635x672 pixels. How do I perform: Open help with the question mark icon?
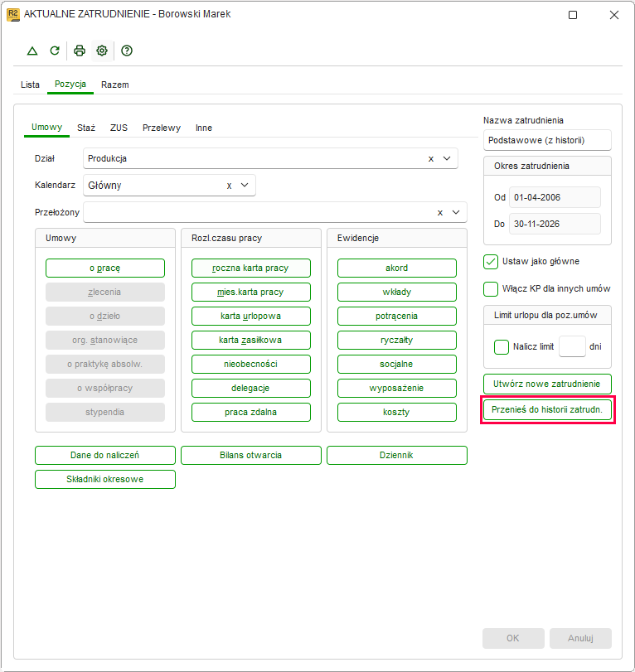coord(127,51)
